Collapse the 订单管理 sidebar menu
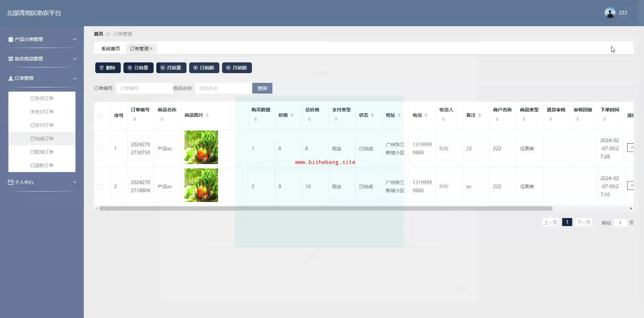The image size is (644, 318). click(42, 78)
